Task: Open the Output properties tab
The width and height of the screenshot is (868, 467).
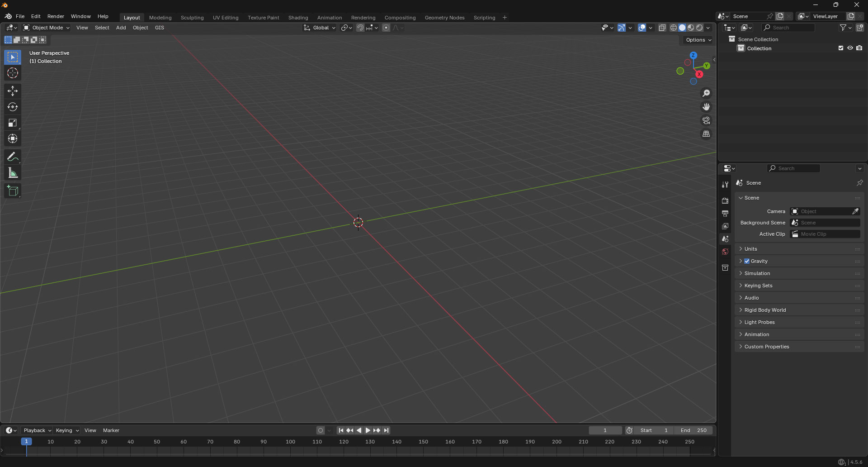Action: point(725,213)
